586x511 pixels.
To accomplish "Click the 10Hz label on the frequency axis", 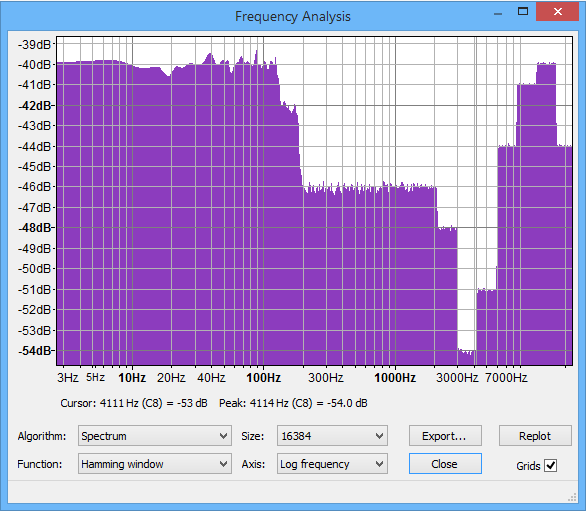I will pos(132,378).
